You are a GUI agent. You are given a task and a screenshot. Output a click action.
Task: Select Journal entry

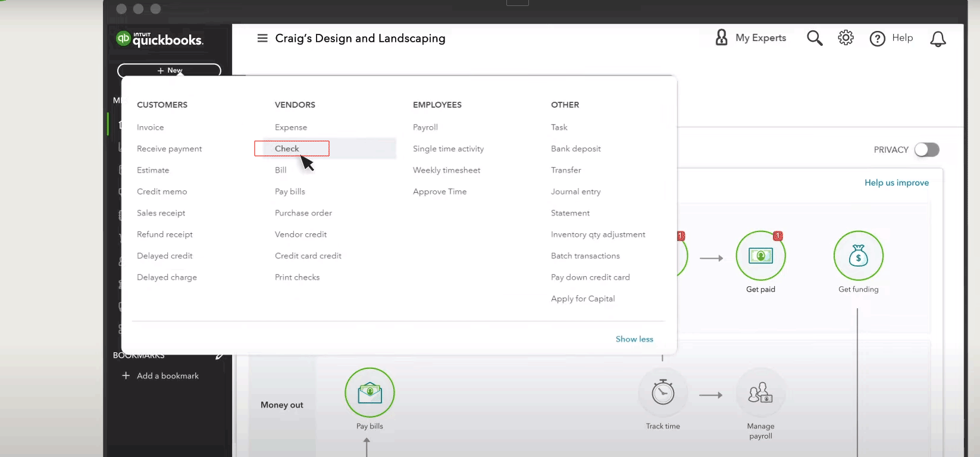pyautogui.click(x=576, y=192)
